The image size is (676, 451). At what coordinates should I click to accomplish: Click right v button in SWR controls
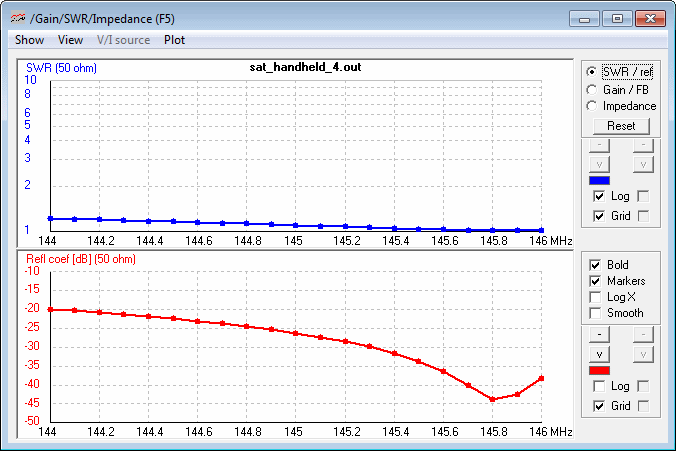coord(643,164)
